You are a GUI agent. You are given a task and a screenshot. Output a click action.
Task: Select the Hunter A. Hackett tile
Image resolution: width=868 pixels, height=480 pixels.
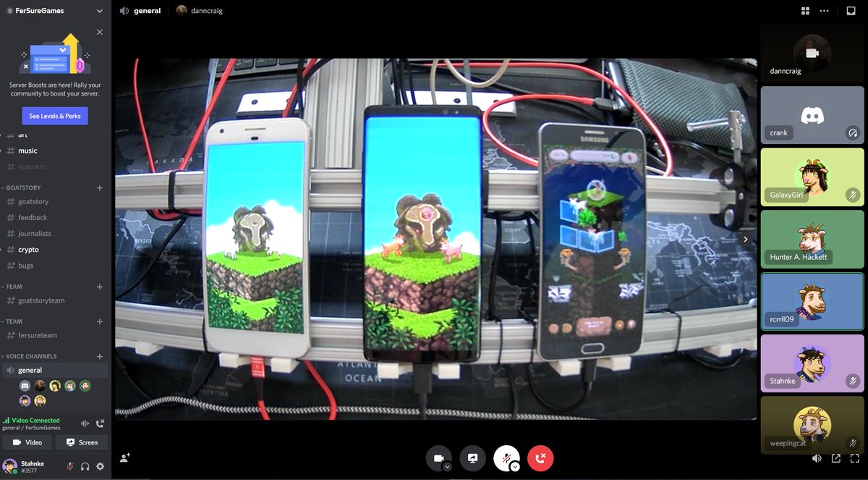(812, 239)
